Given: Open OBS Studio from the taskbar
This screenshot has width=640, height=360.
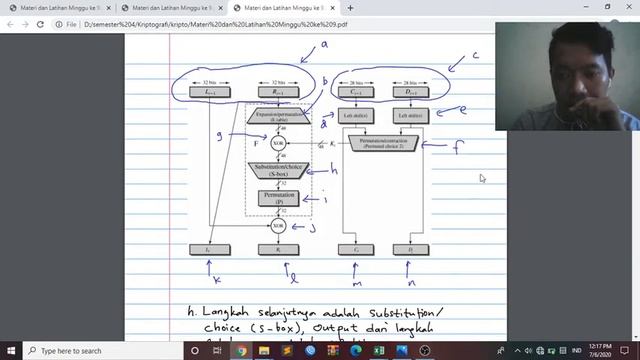Looking at the screenshot, I should [424, 351].
